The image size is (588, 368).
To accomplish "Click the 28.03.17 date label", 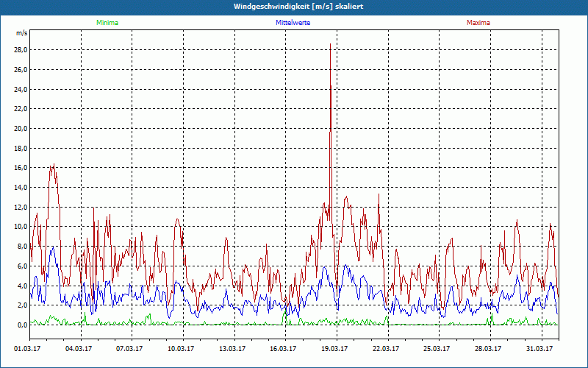I will pyautogui.click(x=488, y=349).
